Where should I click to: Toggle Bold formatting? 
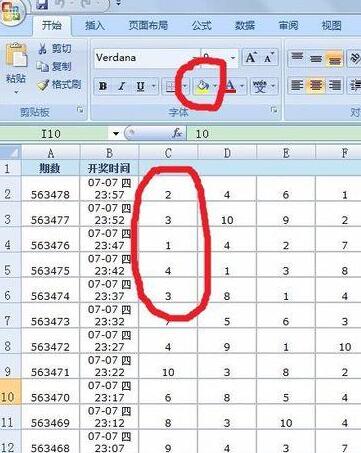[103, 86]
